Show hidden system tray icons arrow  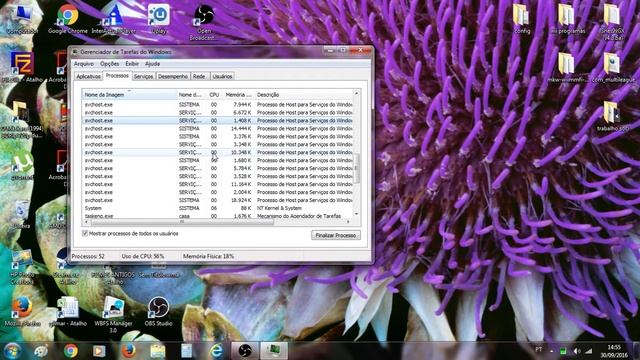coord(551,351)
